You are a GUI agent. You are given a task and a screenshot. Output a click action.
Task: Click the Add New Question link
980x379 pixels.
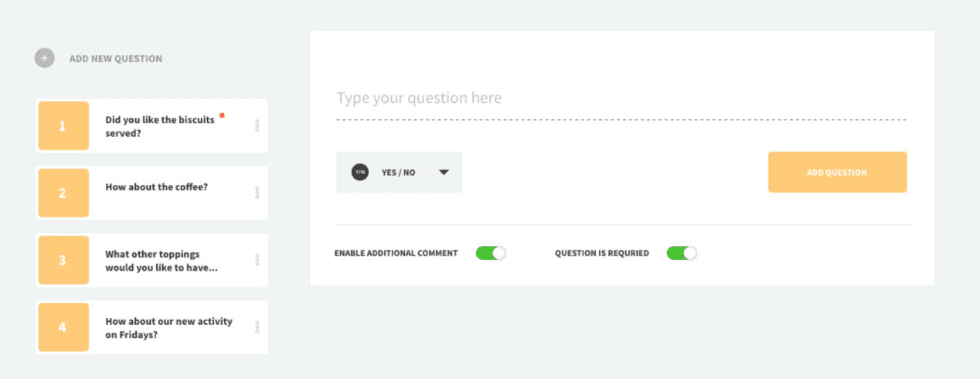pos(116,58)
